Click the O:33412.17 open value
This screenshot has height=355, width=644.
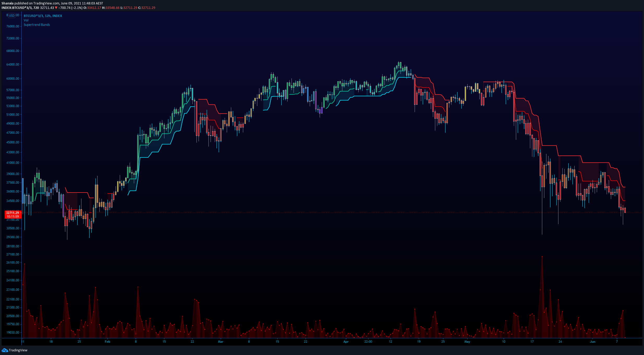92,8
